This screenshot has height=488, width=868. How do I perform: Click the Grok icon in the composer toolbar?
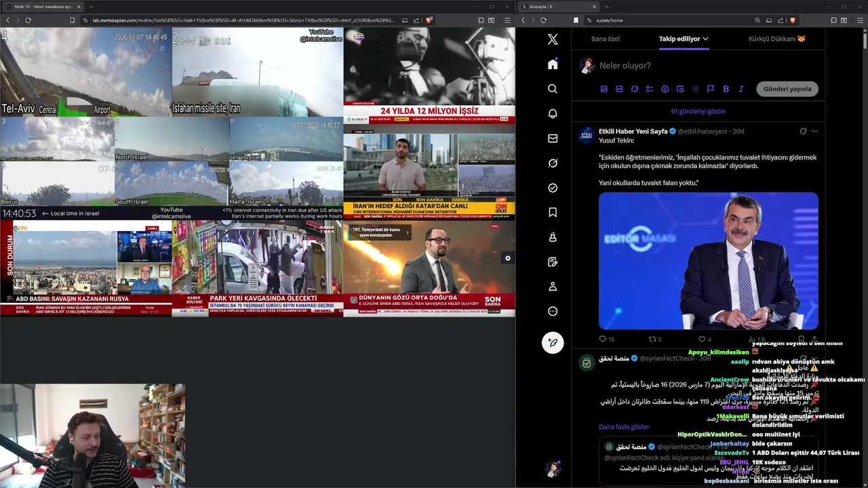click(635, 89)
